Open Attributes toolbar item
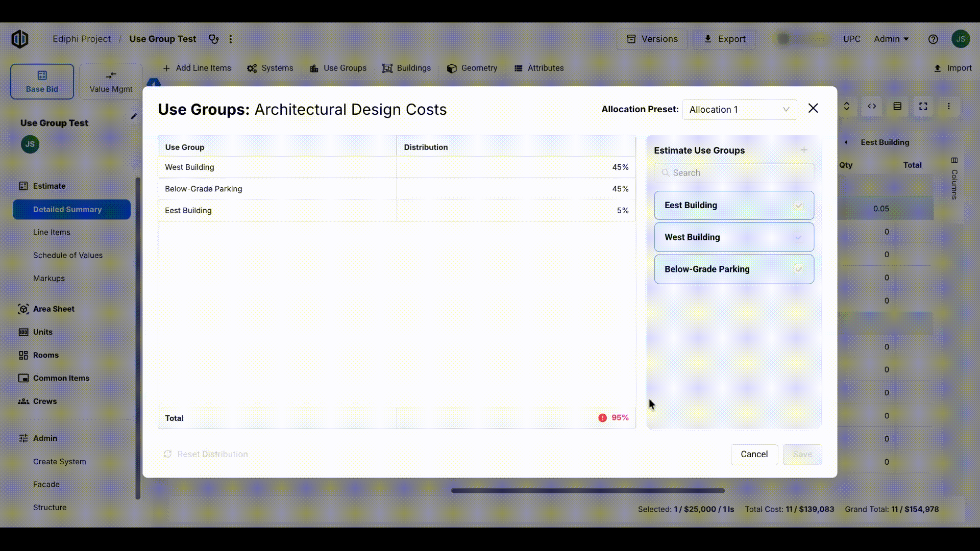Image resolution: width=980 pixels, height=551 pixels. (539, 68)
